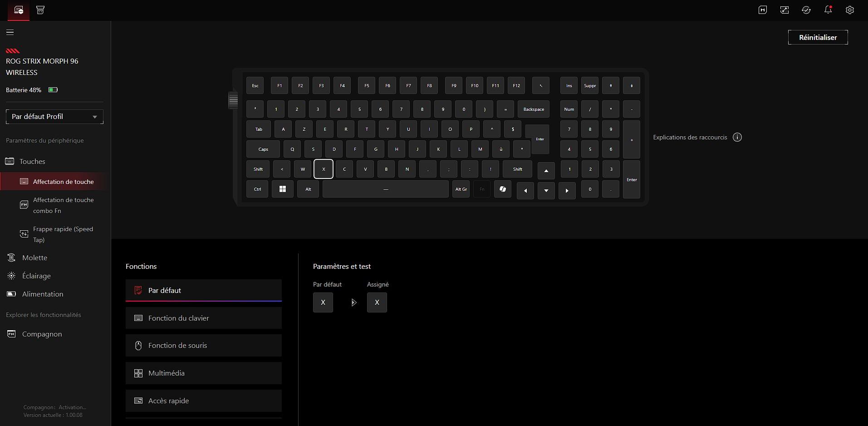Open the Par défaut Profil dropdown

tap(54, 117)
